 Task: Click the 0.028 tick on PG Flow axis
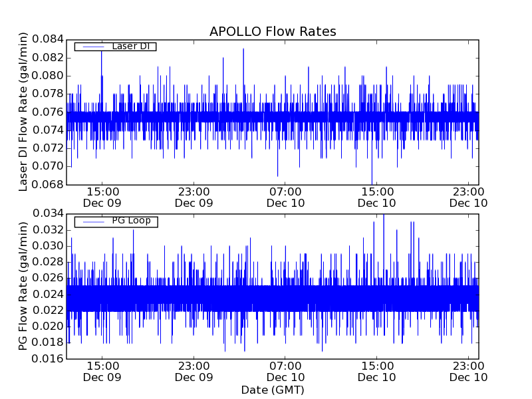click(x=48, y=262)
